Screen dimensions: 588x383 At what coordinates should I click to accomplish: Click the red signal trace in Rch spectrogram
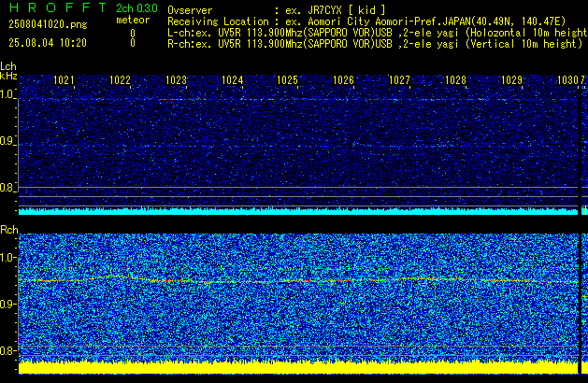click(x=298, y=280)
